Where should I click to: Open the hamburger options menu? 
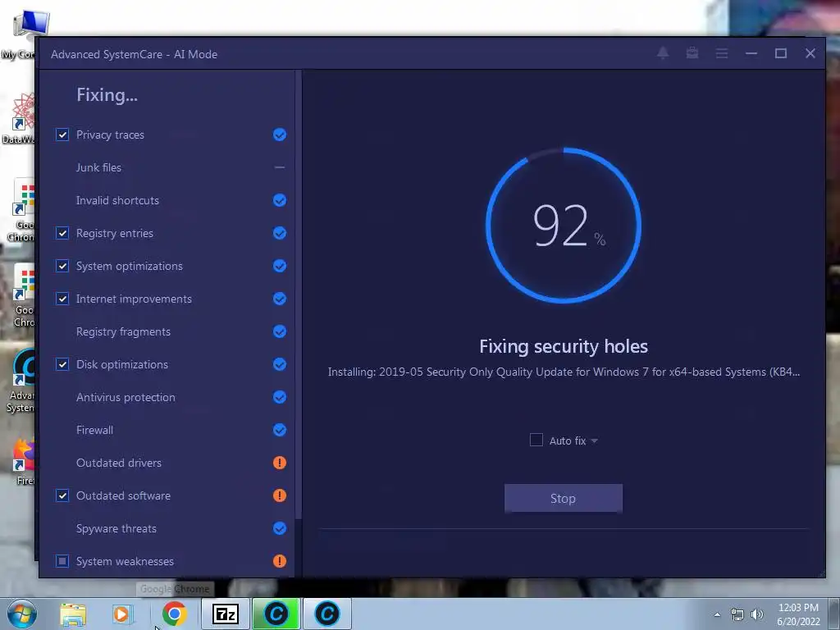722,53
